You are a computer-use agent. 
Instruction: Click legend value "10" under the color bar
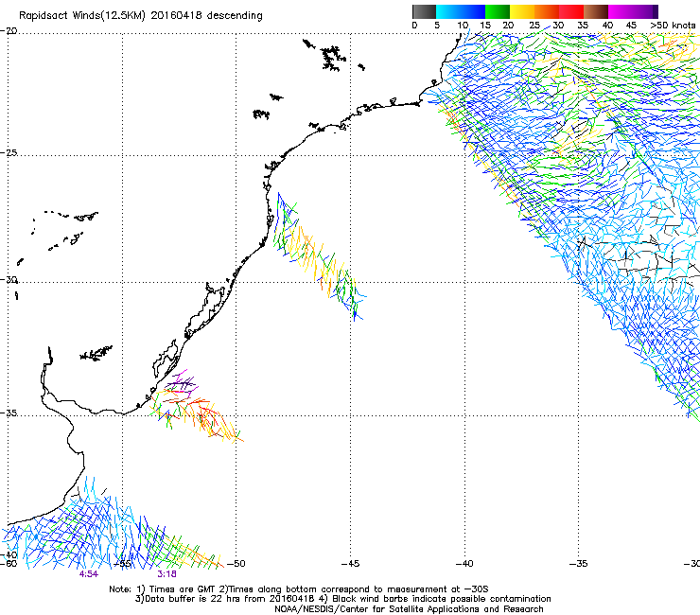pos(463,26)
